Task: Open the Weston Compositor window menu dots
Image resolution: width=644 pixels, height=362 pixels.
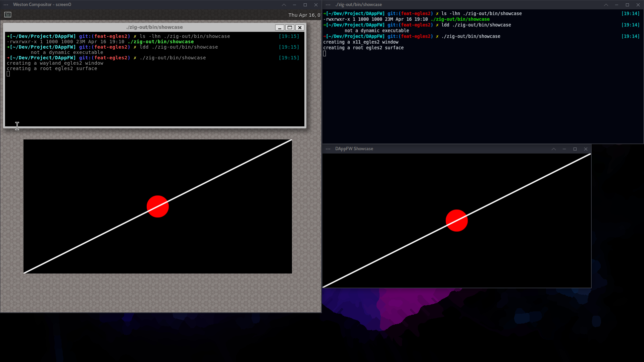Action: pyautogui.click(x=6, y=5)
